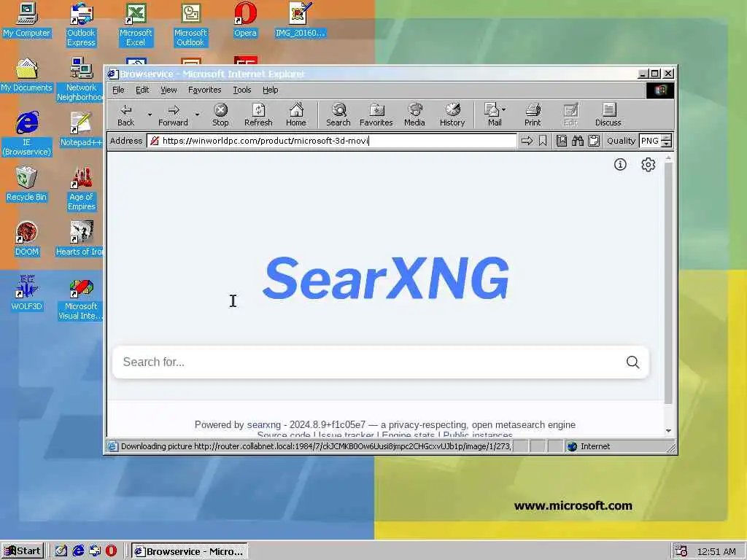This screenshot has height=560, width=747.
Task: Click the Forward toolbar button
Action: [x=173, y=114]
